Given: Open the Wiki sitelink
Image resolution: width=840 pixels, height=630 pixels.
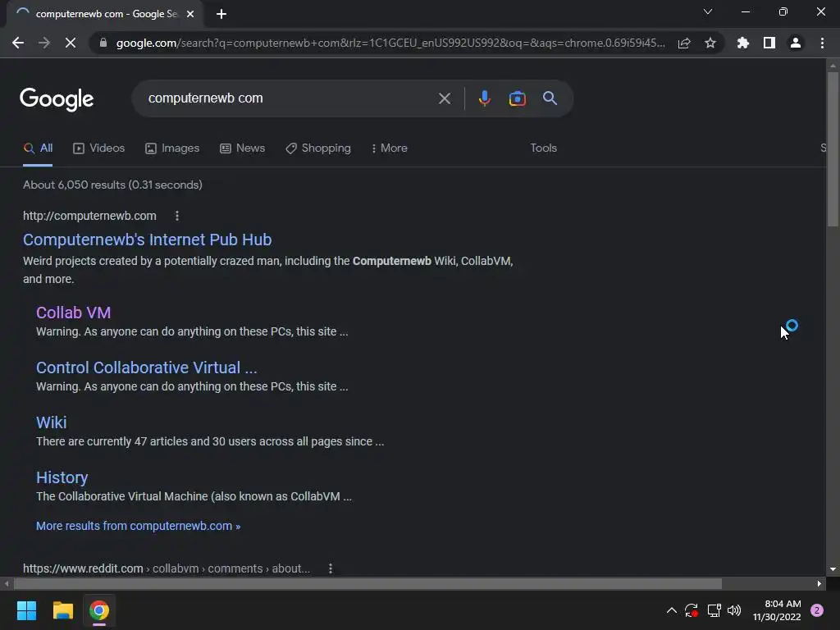Looking at the screenshot, I should [52, 422].
